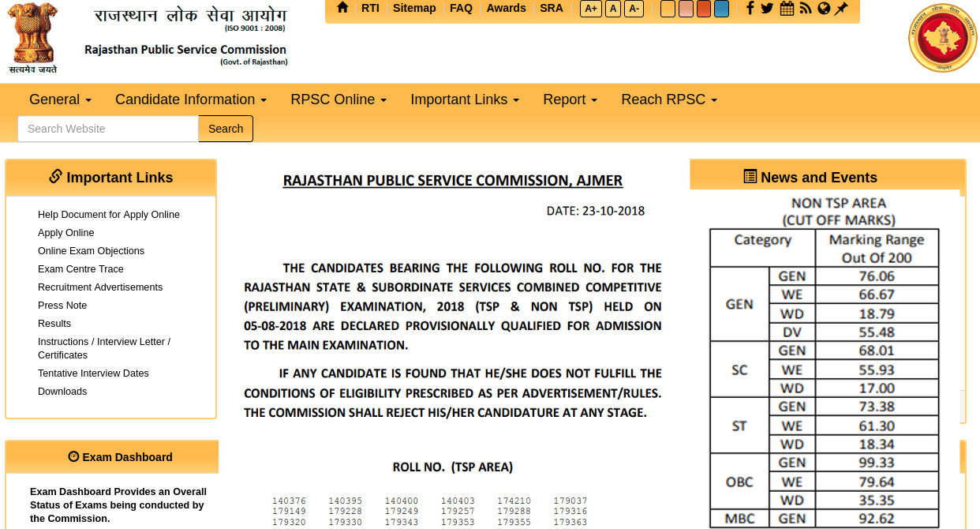Reset font size with A button

pyautogui.click(x=612, y=9)
